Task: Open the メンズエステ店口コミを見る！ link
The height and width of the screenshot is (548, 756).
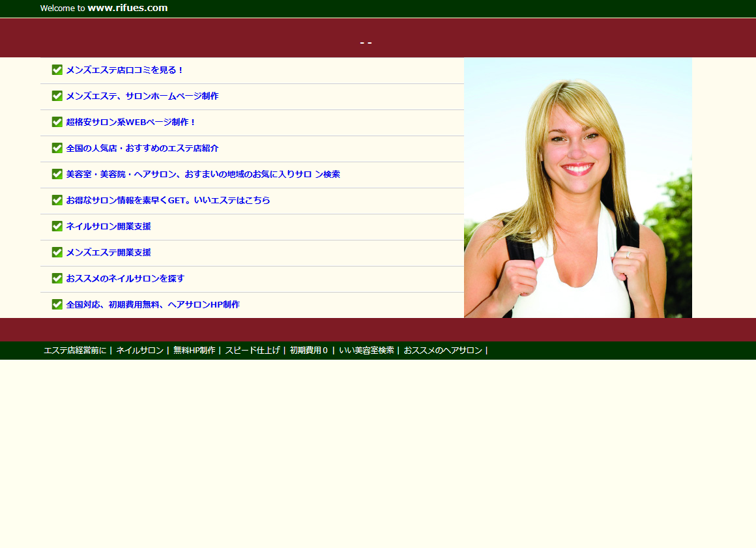Action: coord(125,70)
